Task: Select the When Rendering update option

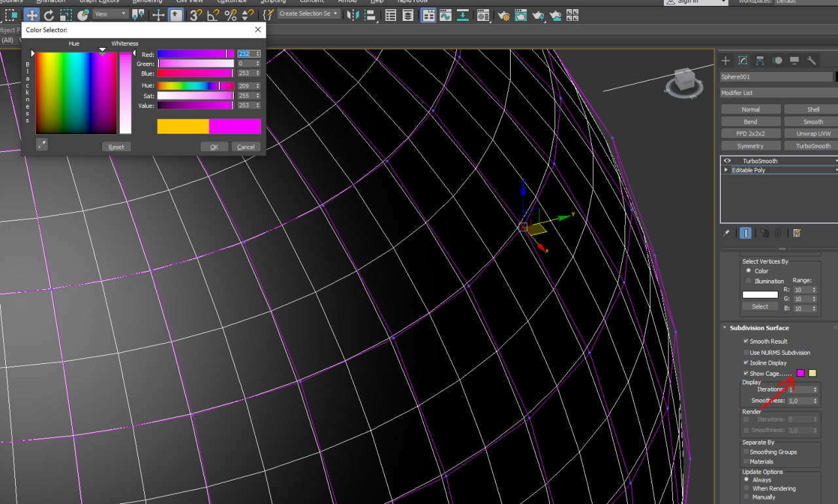Action: click(746, 488)
